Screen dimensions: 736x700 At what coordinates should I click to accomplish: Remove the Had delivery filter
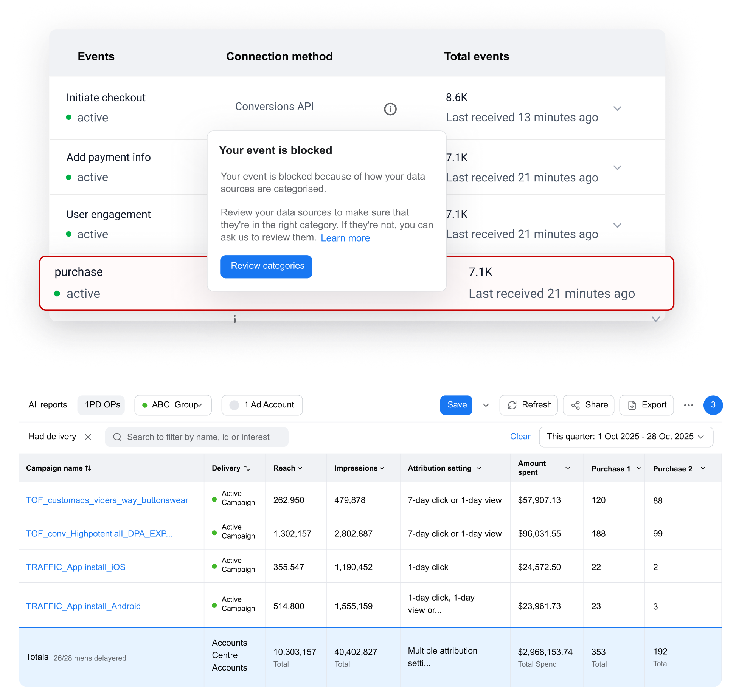88,437
